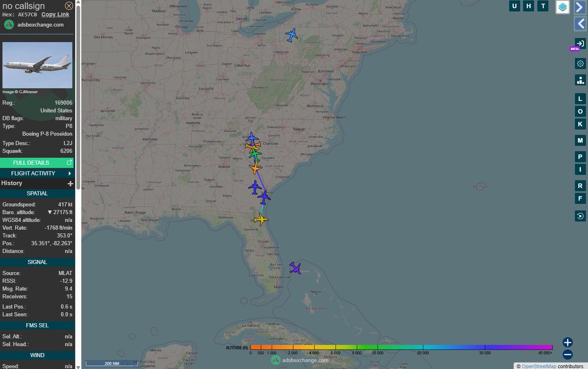Select the U filter button at top right
This screenshot has height=369, width=588.
tap(514, 6)
